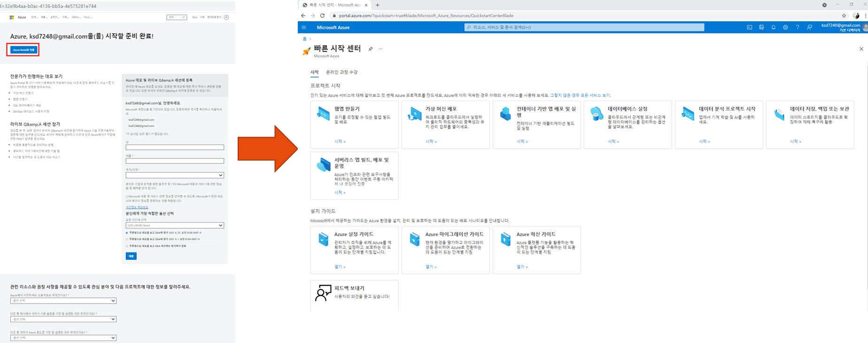Click the 서버리스 앱 빌드 card icon
This screenshot has height=343, width=868.
pyautogui.click(x=323, y=164)
